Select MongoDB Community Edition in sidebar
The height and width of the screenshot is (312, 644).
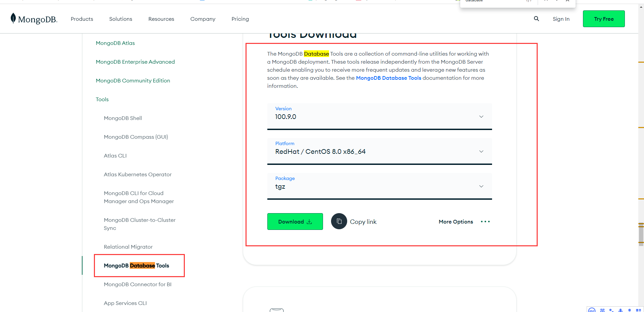pos(133,80)
